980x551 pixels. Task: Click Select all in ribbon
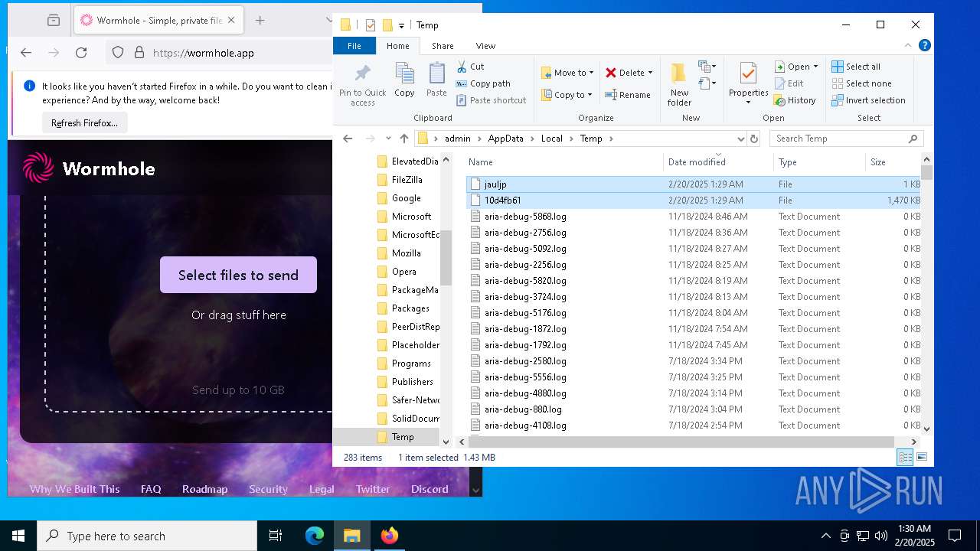pyautogui.click(x=856, y=67)
